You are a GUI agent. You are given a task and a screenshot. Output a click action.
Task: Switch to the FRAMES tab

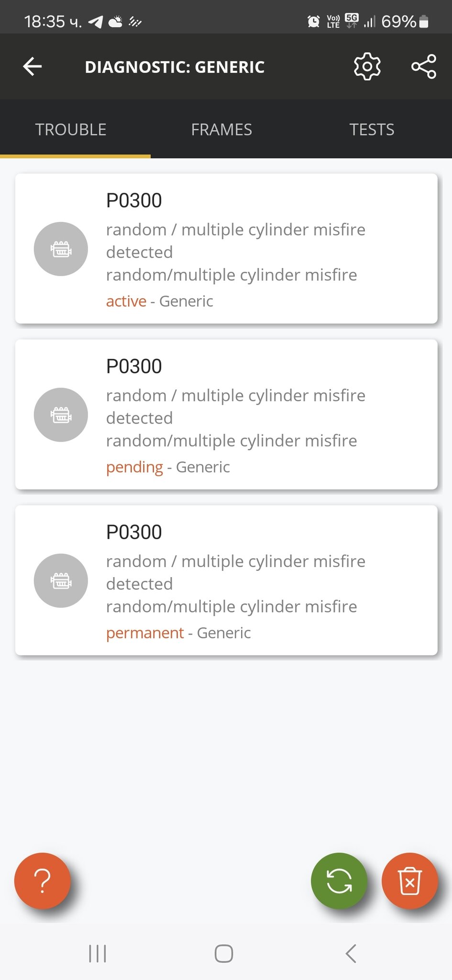221,130
